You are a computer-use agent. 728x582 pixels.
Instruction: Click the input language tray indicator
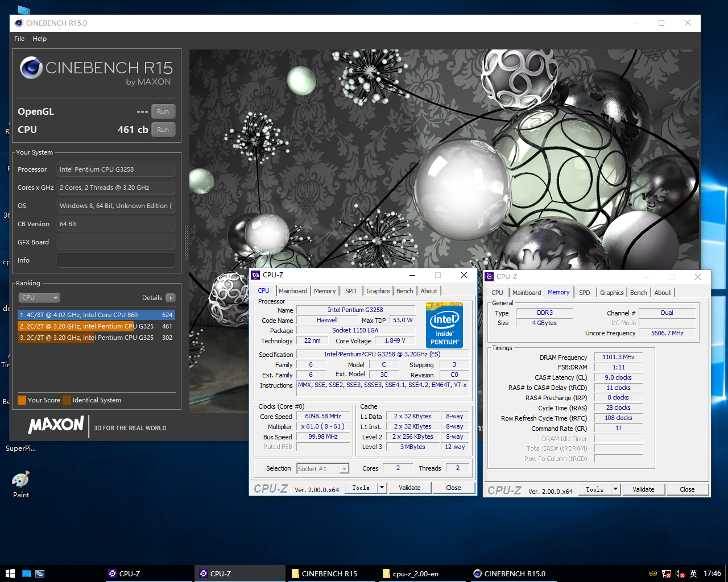tap(693, 573)
